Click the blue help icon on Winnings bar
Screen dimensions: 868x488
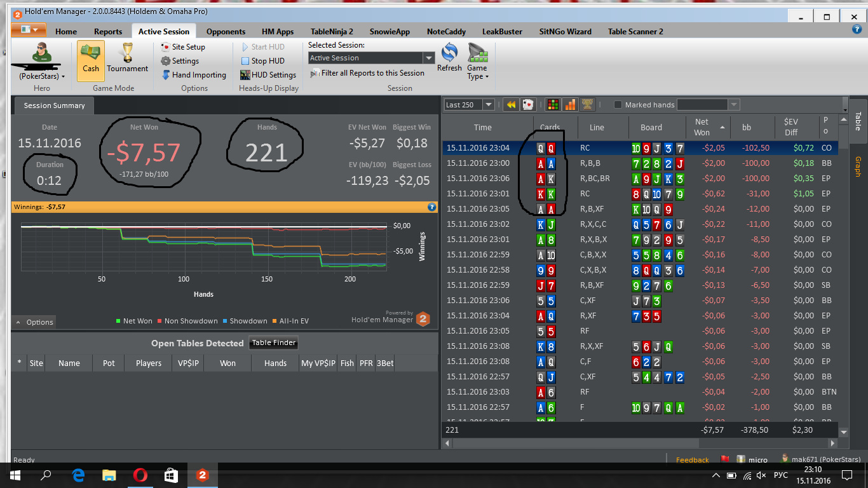click(432, 207)
